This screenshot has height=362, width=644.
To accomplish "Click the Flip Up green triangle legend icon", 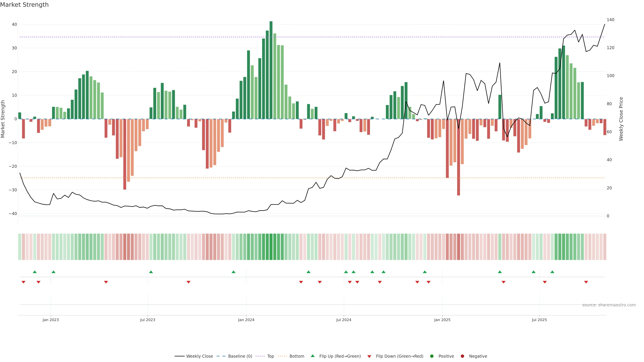I will coord(312,356).
